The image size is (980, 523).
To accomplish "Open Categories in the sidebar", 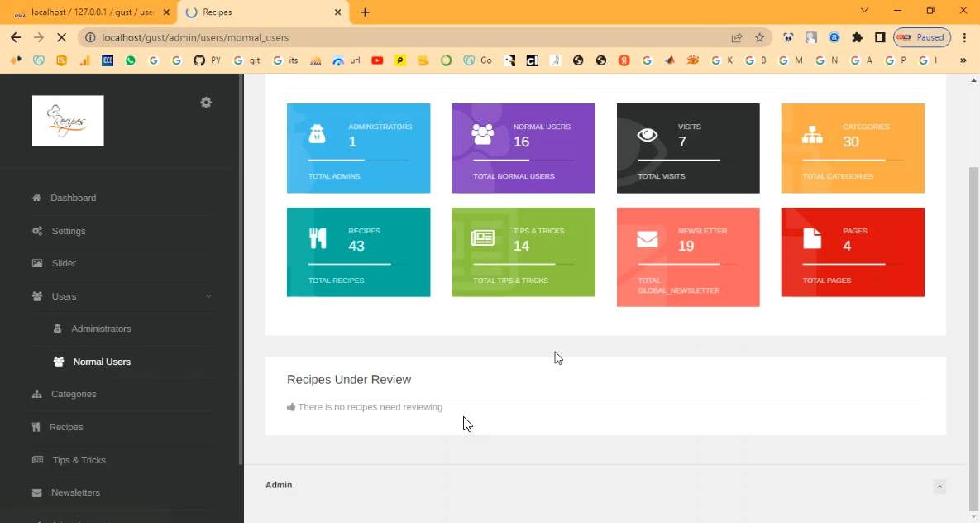I will point(74,395).
